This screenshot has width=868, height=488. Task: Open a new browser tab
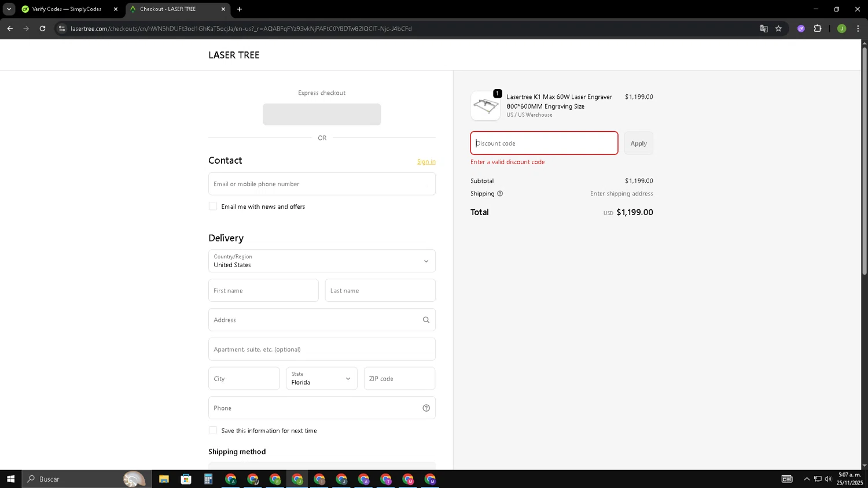tap(240, 9)
